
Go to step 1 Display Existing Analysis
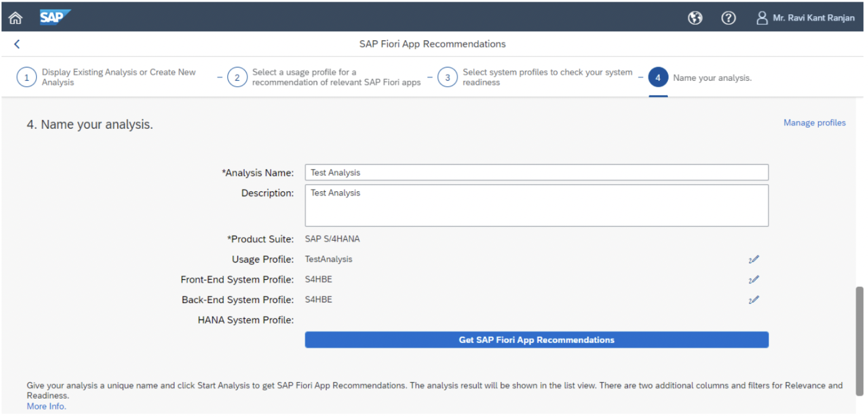point(27,77)
